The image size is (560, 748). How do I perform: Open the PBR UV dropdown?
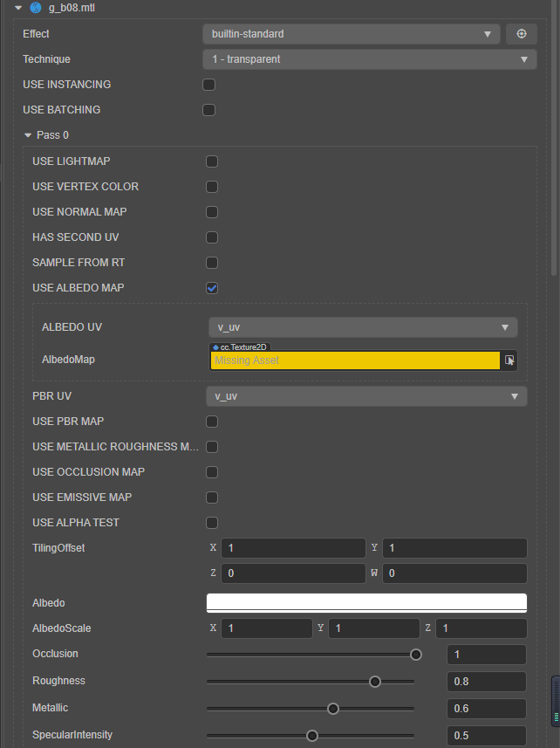click(366, 396)
